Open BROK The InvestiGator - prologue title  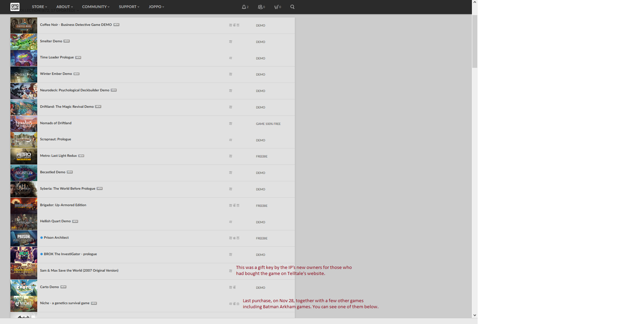tap(70, 254)
